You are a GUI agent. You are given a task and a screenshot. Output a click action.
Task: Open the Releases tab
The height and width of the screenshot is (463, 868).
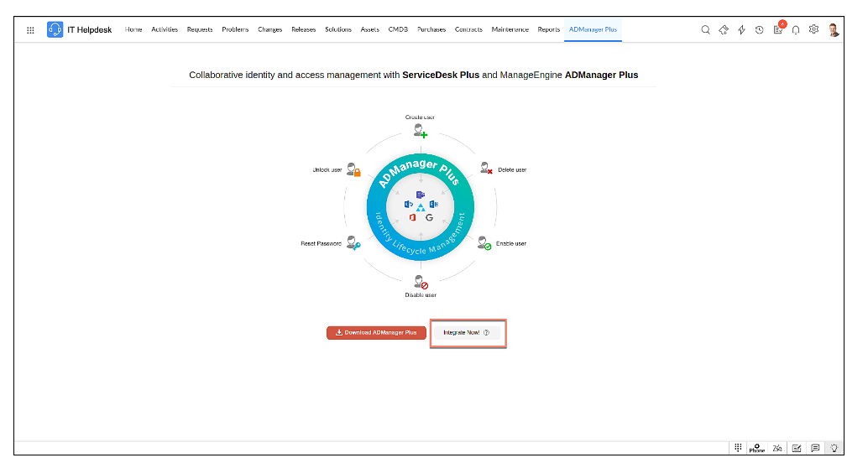click(x=303, y=29)
